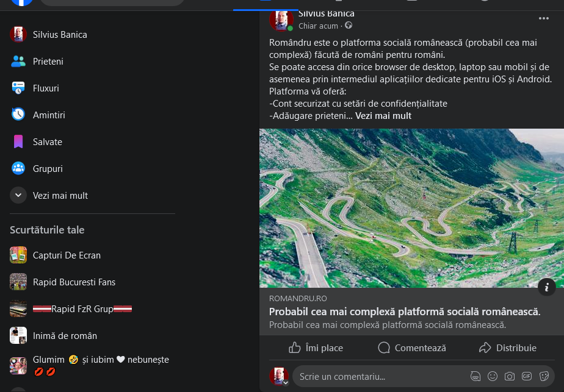
Task: Click the Scrie un comentariu field
Action: [x=378, y=377]
